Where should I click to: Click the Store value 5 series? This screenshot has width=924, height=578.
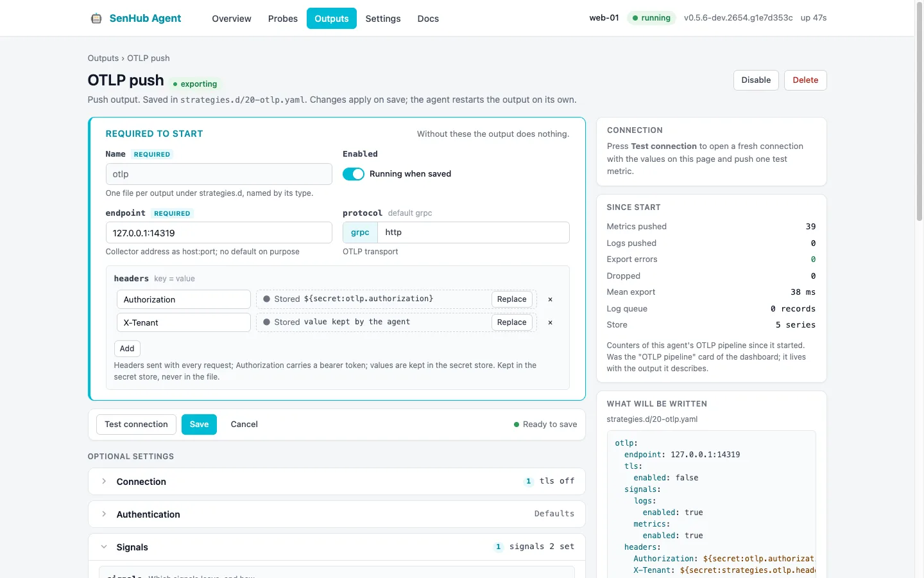796,325
